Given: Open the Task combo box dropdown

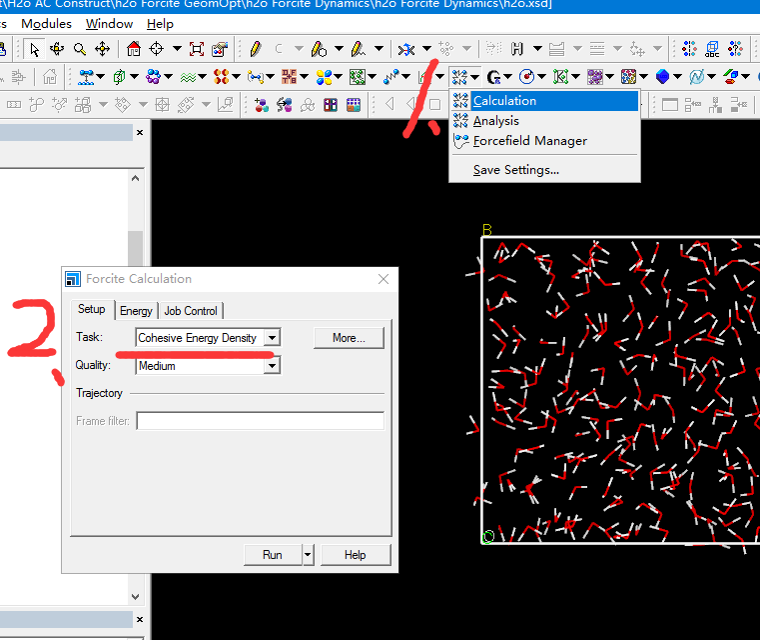Looking at the screenshot, I should (x=272, y=337).
